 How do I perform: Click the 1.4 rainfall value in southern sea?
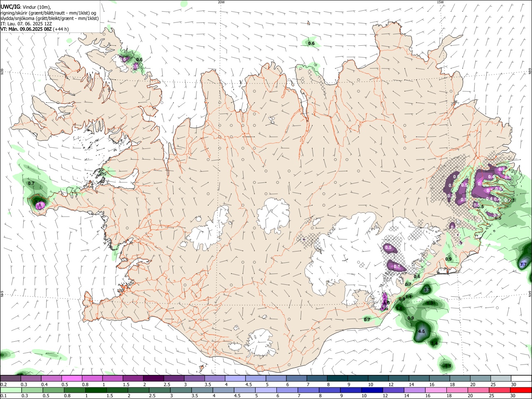[434, 343]
